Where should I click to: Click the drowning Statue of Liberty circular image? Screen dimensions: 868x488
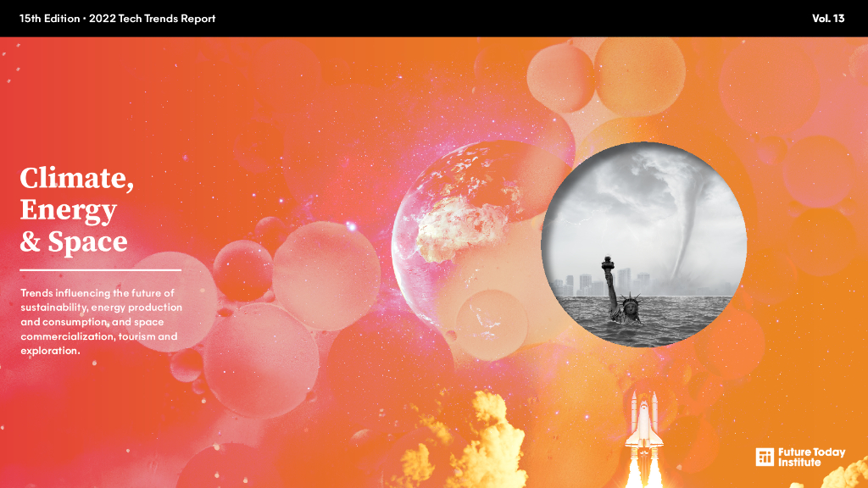coord(644,245)
